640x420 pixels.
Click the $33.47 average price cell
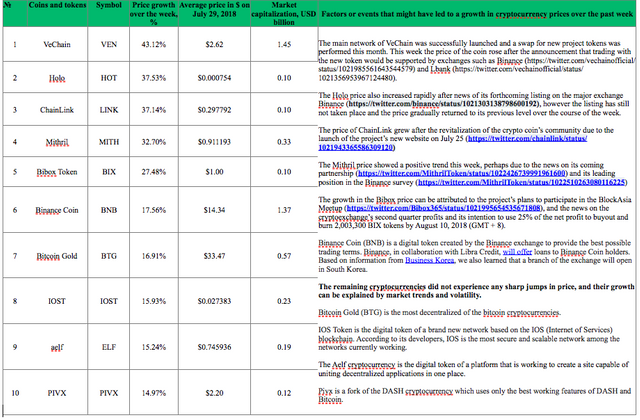pos(214,256)
